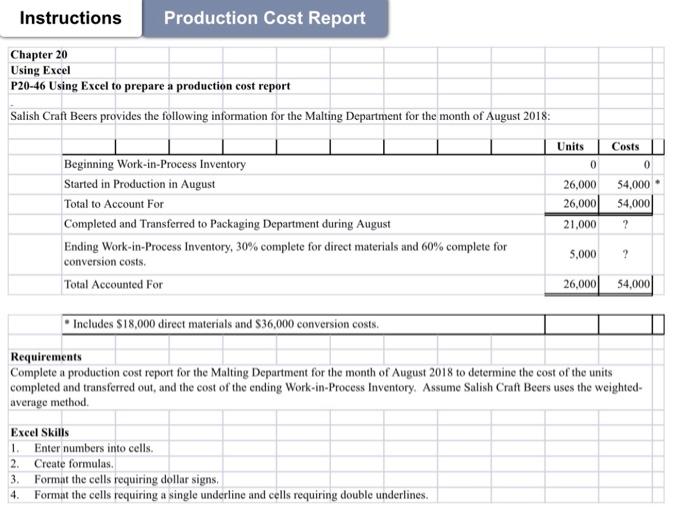Image resolution: width=700 pixels, height=526 pixels.
Task: Click the P20-46 problem title cell
Action: pos(150,86)
